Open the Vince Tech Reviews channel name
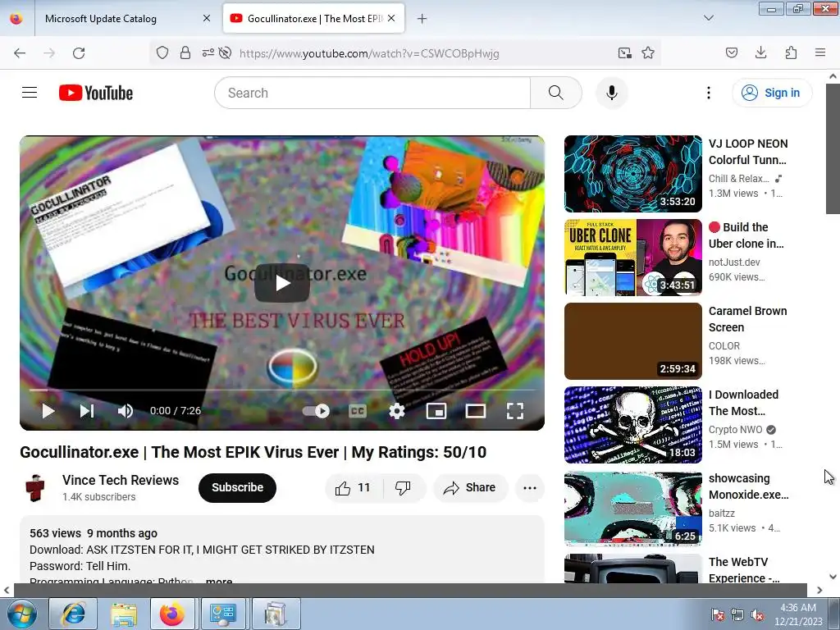 (121, 480)
